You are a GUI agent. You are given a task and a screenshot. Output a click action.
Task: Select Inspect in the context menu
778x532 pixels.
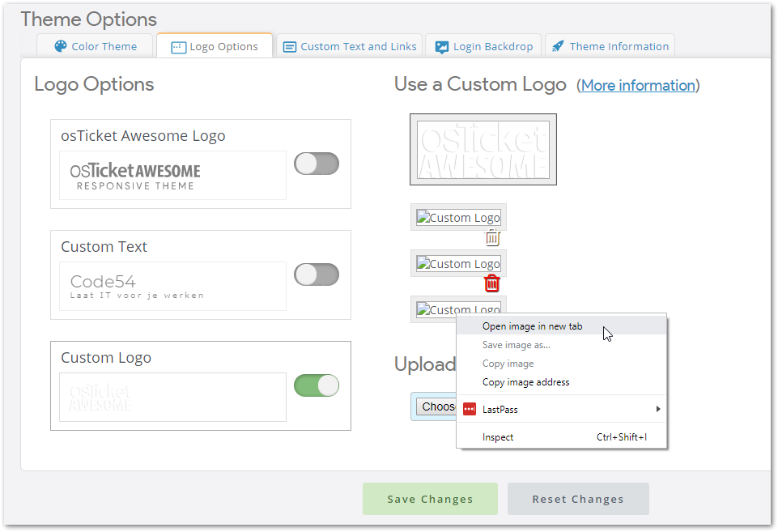[498, 437]
